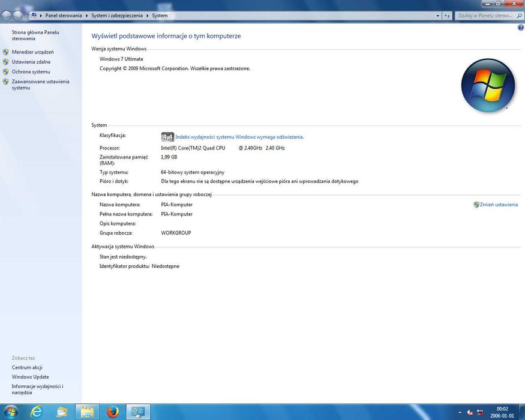525x420 pixels.
Task: Click the Windows 7 Ultimate text
Action: tap(121, 59)
